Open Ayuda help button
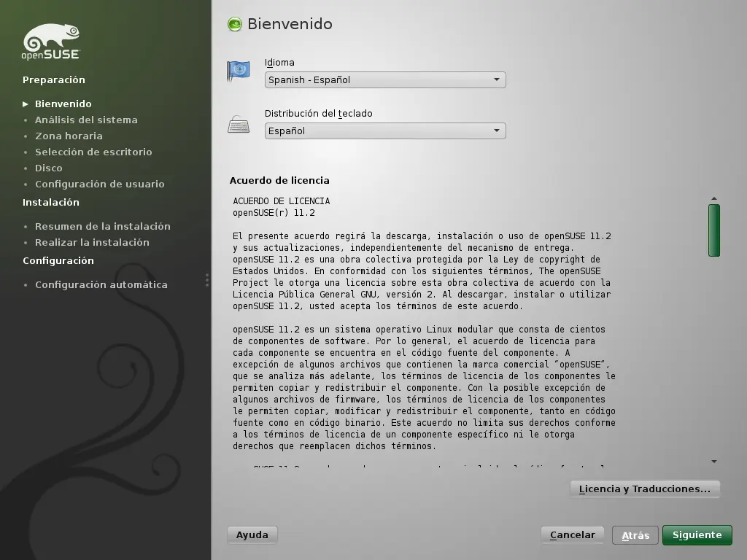Image resolution: width=747 pixels, height=560 pixels. [252, 535]
